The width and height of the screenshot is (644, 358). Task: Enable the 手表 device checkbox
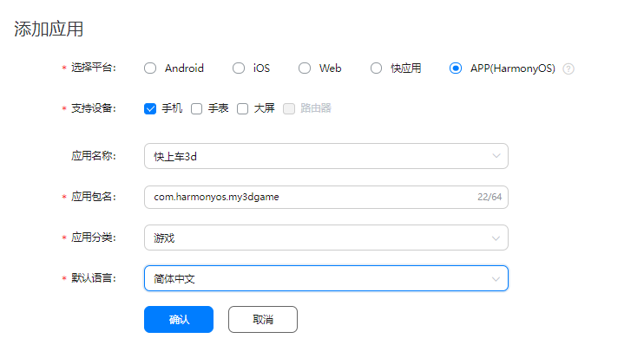tap(196, 108)
